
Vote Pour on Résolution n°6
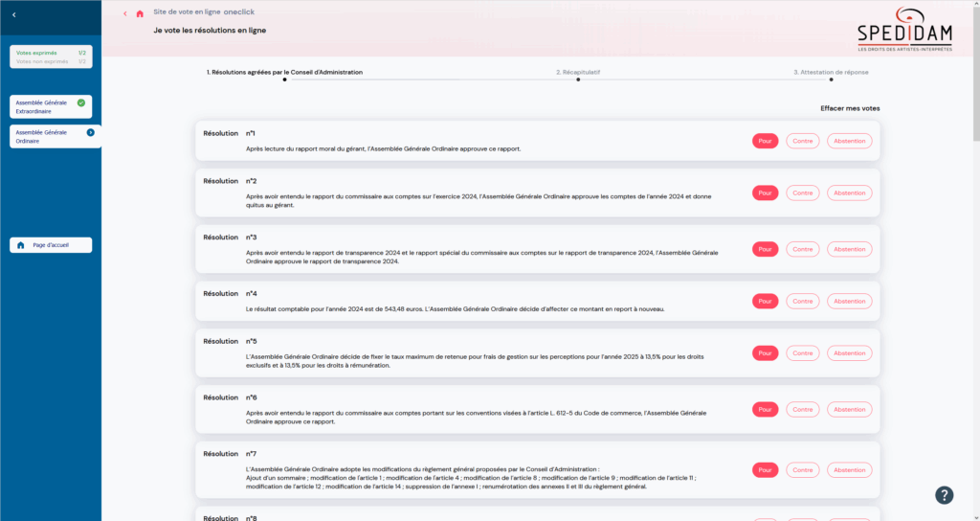765,409
